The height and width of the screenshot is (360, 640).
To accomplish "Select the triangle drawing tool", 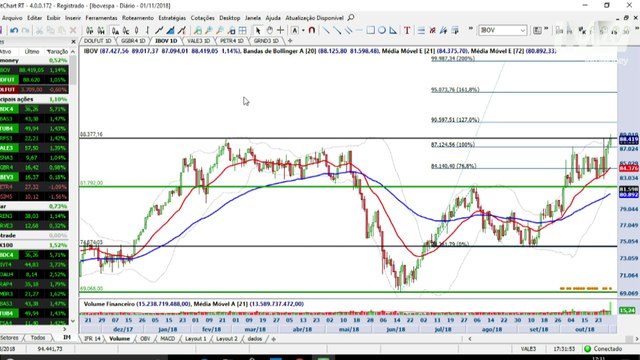I will coord(393,30).
